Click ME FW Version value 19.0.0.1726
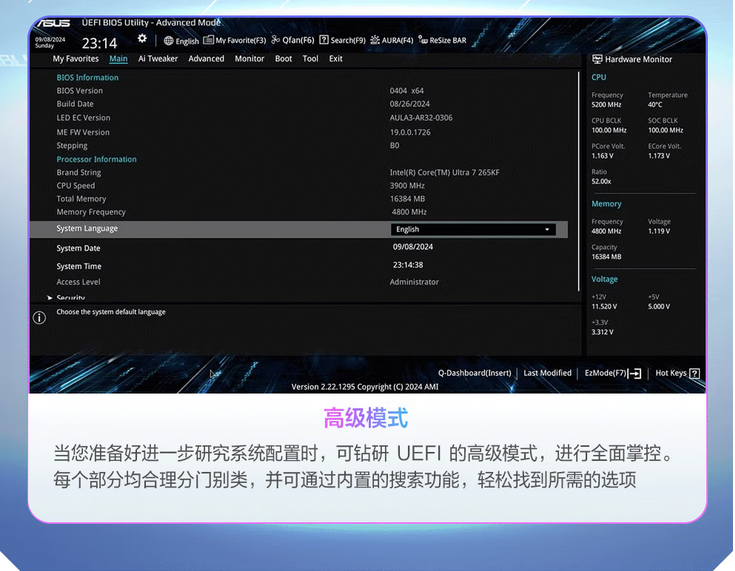Viewport: 735px width, 571px height. 410,132
